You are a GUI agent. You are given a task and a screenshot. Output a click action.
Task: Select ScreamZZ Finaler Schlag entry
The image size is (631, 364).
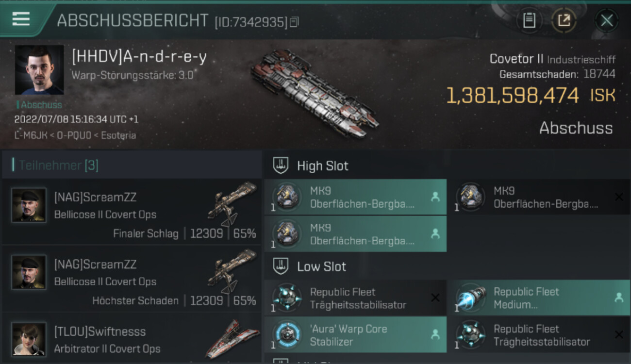pos(132,212)
